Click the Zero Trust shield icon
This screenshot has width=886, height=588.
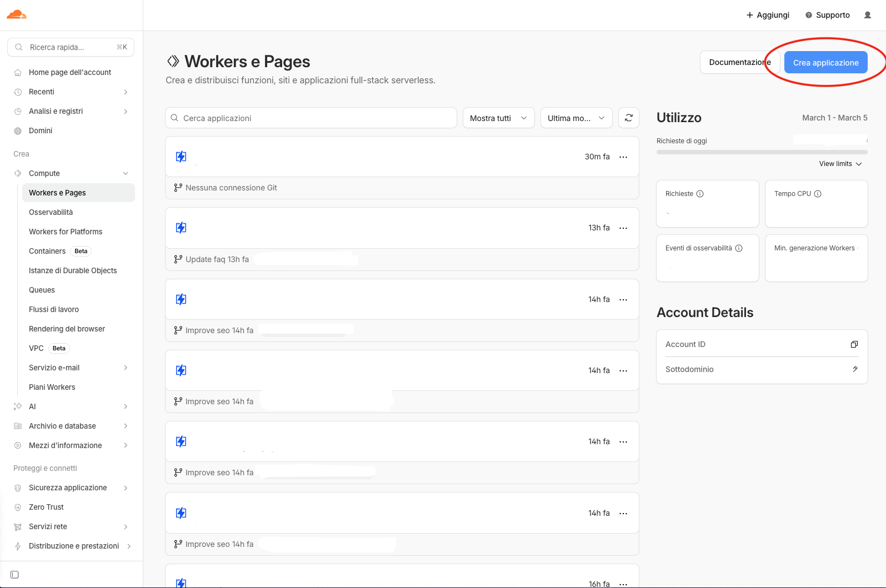[x=18, y=507]
